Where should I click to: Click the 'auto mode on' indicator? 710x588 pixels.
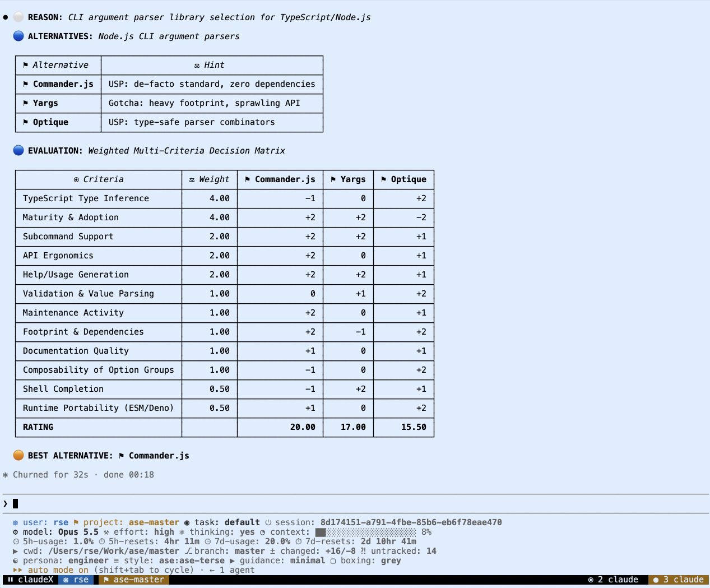coord(58,570)
